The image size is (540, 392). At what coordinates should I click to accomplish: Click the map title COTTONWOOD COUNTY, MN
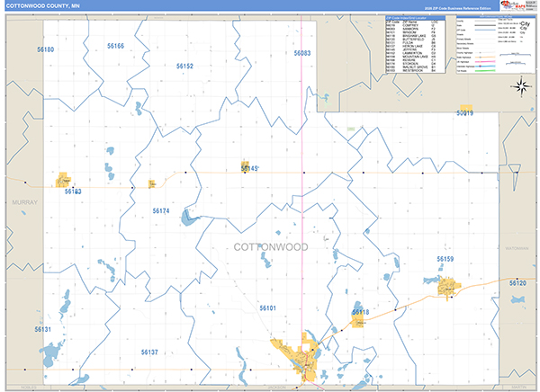pos(43,6)
